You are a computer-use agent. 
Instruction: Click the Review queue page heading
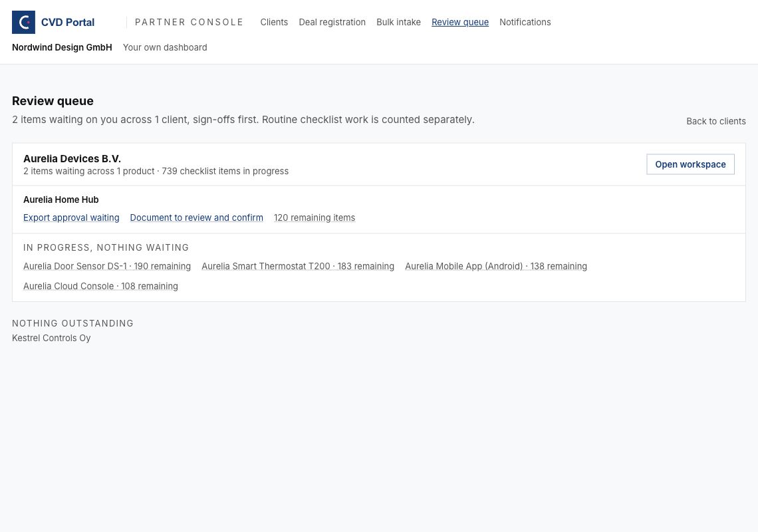coord(53,101)
